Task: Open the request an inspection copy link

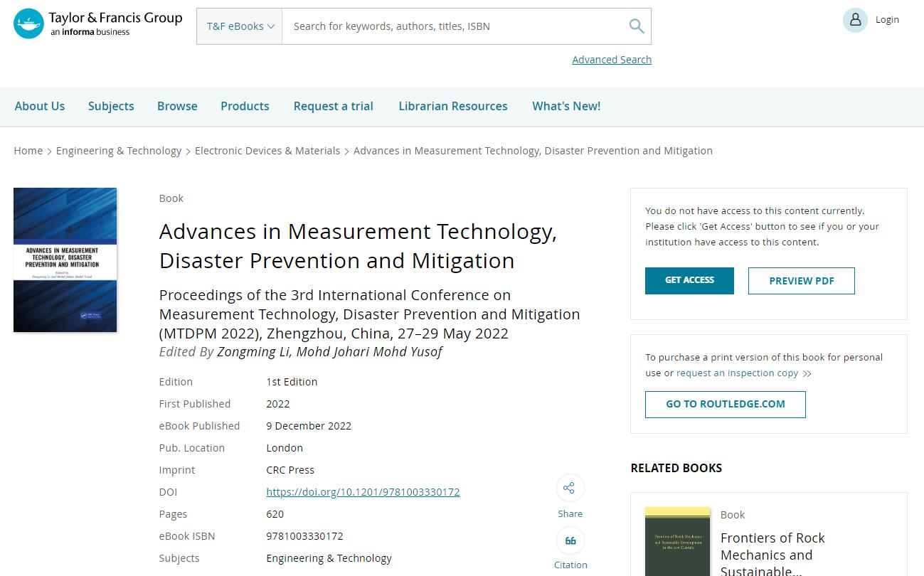Action: [737, 373]
